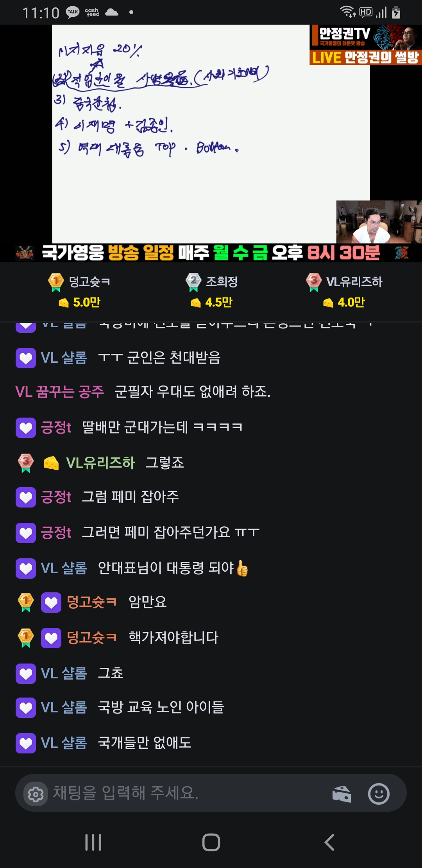Open username VL 꿈꾸는 공주 in chat

click(59, 392)
